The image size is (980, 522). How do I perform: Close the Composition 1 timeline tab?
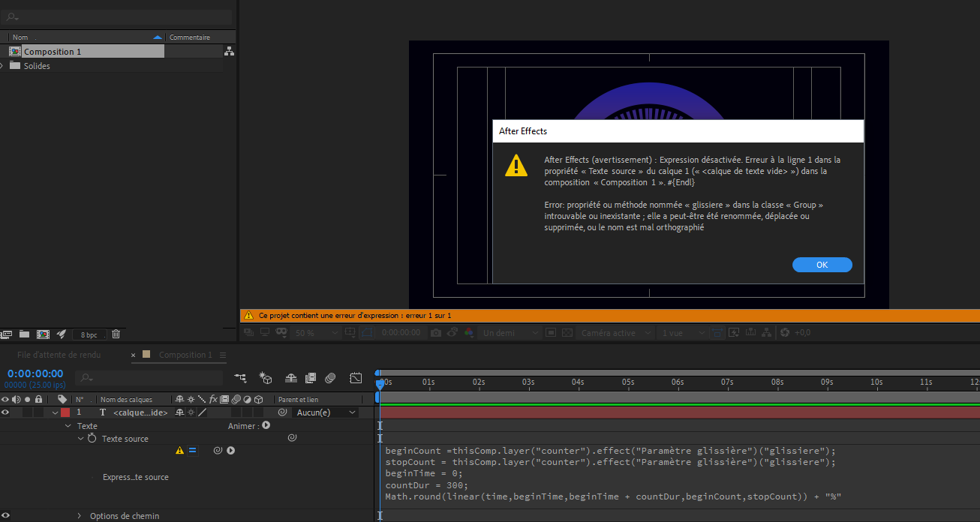[134, 355]
